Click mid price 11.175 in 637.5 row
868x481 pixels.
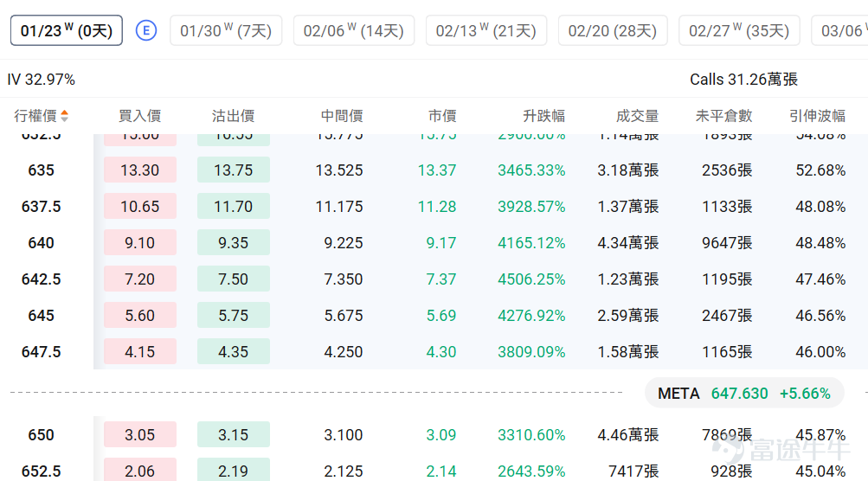click(x=338, y=207)
